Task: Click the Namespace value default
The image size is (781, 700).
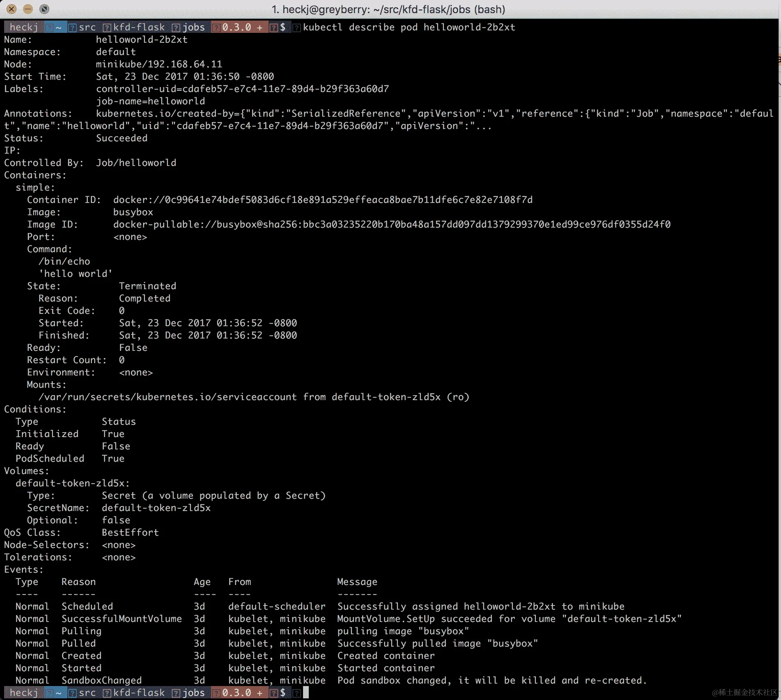Action: point(116,52)
